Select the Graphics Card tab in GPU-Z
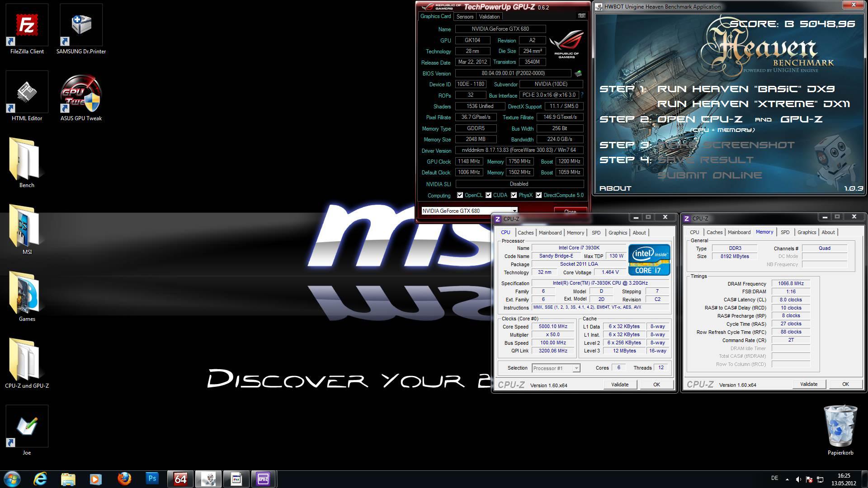 pos(435,16)
